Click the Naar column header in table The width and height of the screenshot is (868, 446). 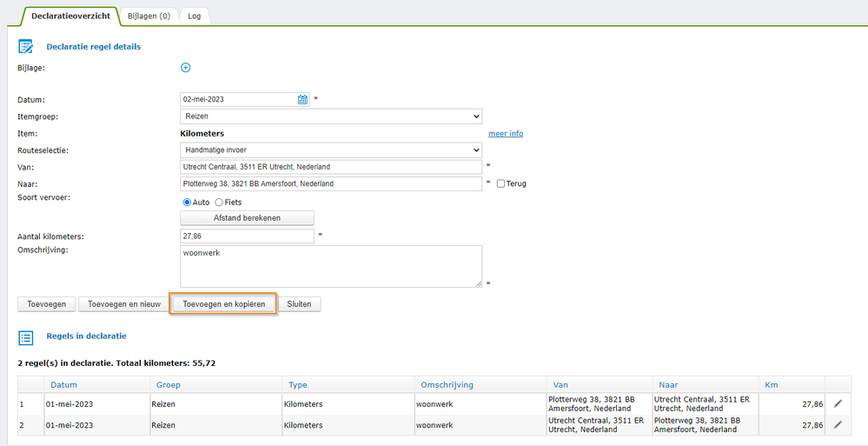pos(669,385)
